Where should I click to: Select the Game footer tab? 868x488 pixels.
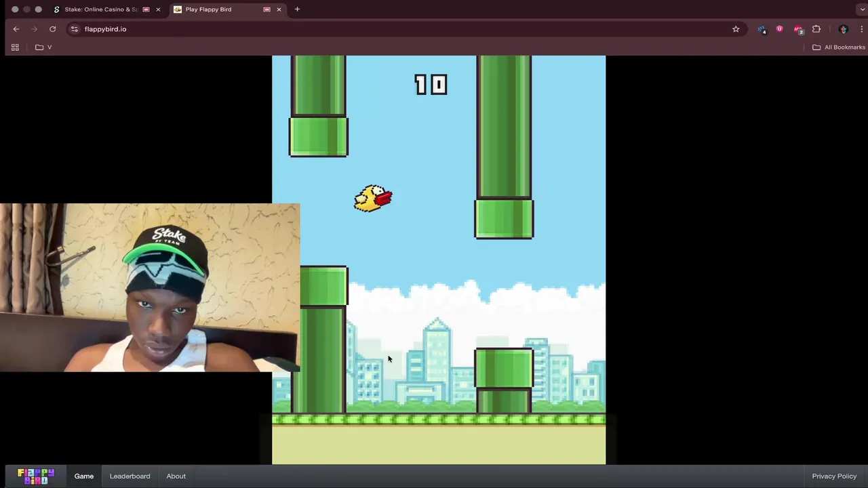coord(84,476)
